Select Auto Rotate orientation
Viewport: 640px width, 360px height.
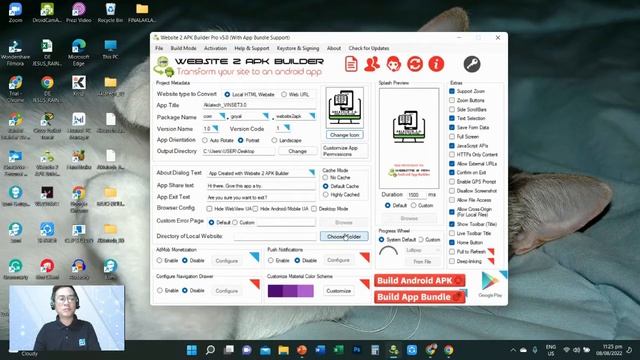click(205, 140)
